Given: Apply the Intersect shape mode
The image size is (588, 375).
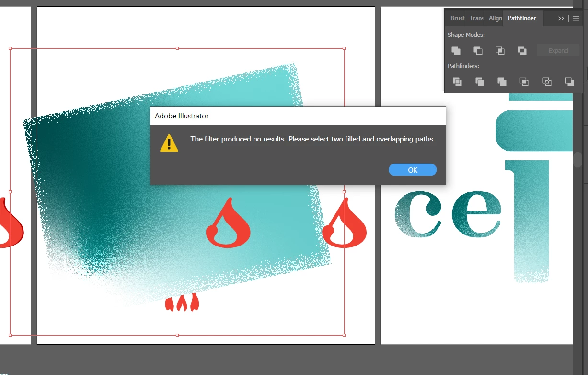Looking at the screenshot, I should click(500, 50).
